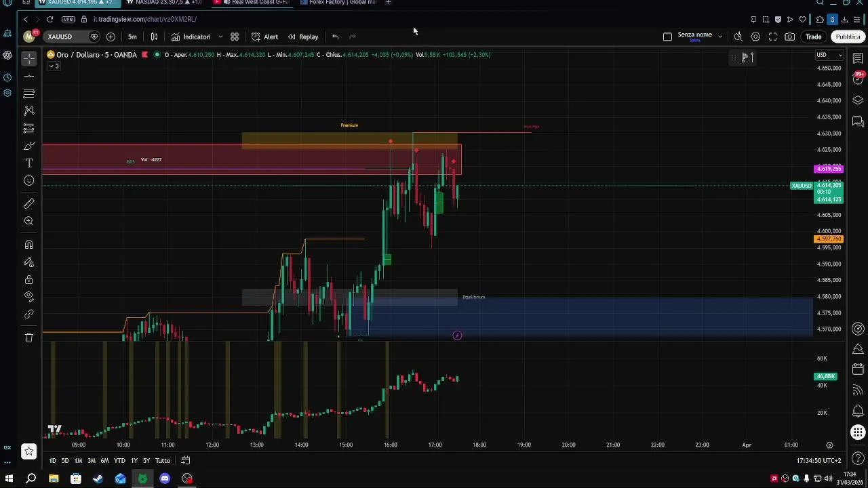Reload the page in browser toolbar
This screenshot has width=868, height=488.
(x=50, y=19)
